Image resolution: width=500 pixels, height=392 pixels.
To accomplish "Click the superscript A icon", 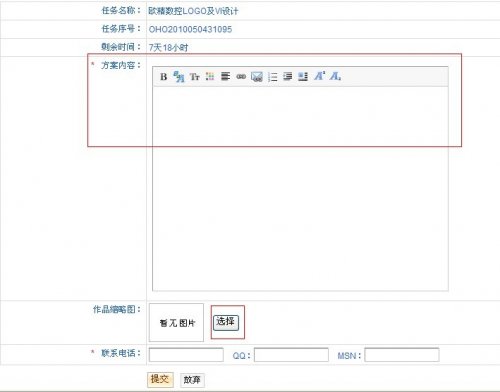I will tap(319, 76).
